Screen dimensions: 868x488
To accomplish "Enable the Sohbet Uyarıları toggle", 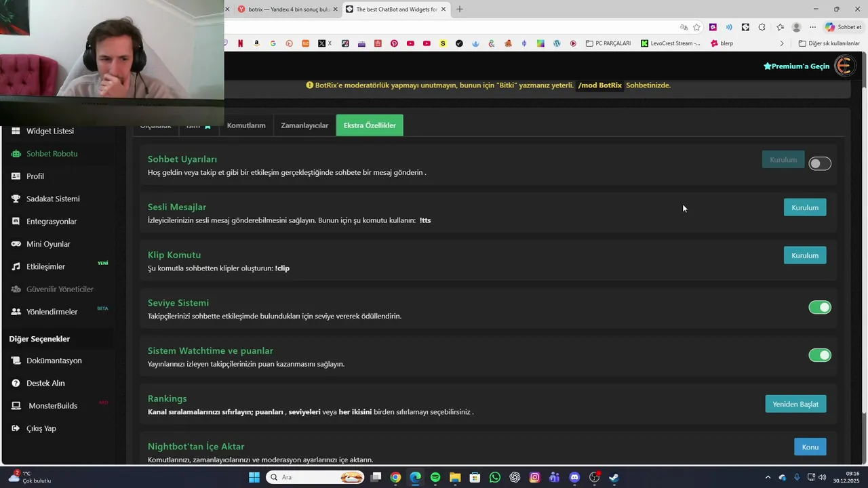I will point(819,163).
